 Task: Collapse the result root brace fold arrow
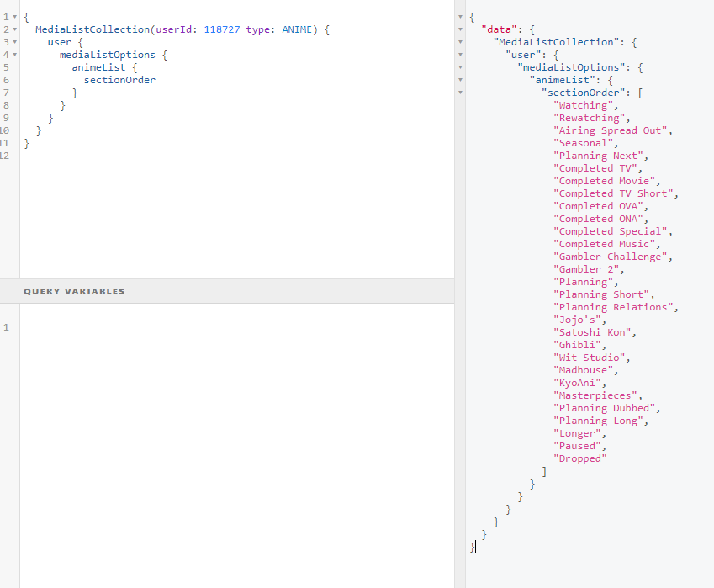point(460,17)
